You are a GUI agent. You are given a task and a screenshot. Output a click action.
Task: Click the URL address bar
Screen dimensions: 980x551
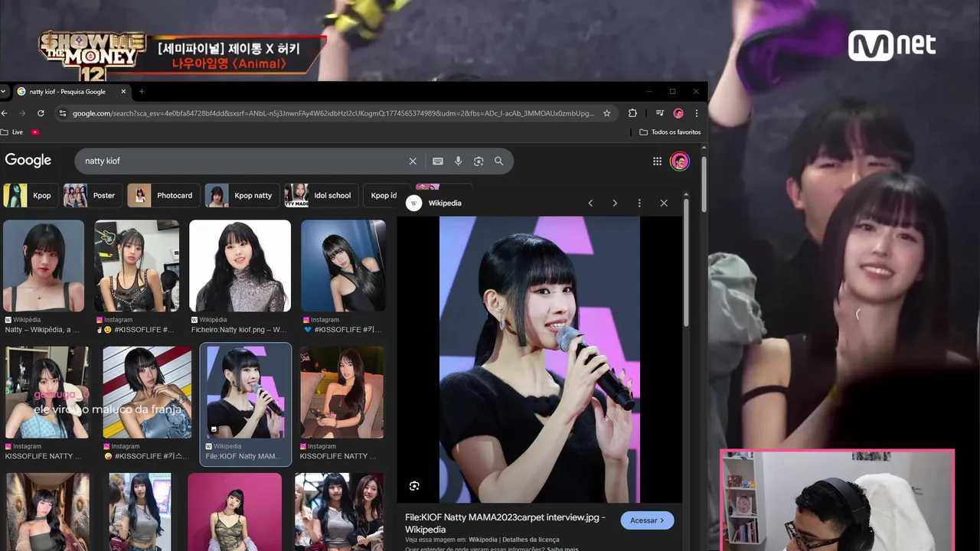pyautogui.click(x=333, y=113)
